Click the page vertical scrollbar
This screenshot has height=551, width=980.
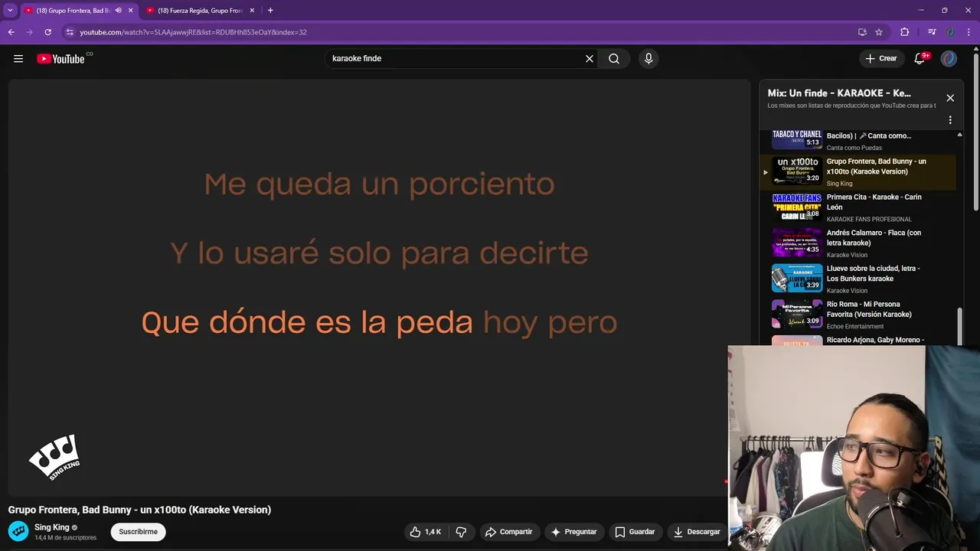click(975, 130)
